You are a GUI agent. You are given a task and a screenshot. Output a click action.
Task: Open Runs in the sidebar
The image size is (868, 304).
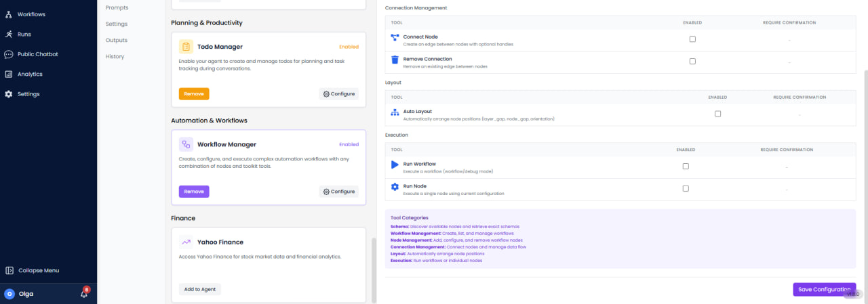[x=24, y=34]
